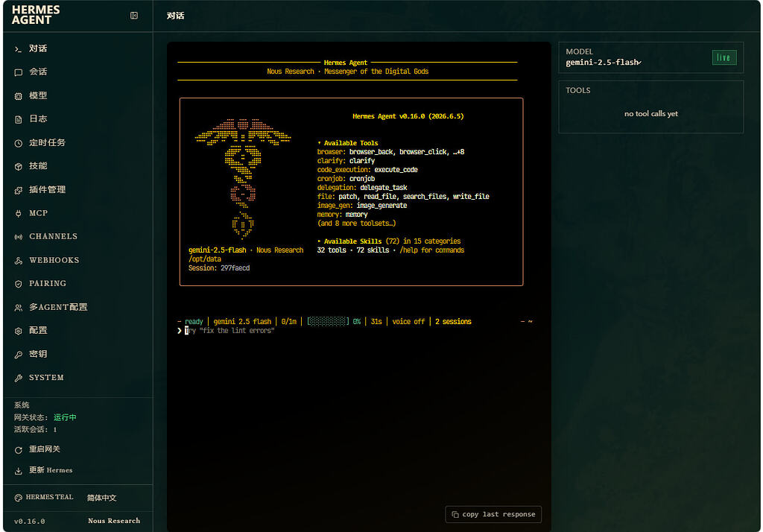Open the 日志 logs icon
Viewport: 763px width, 532px height.
click(x=19, y=120)
